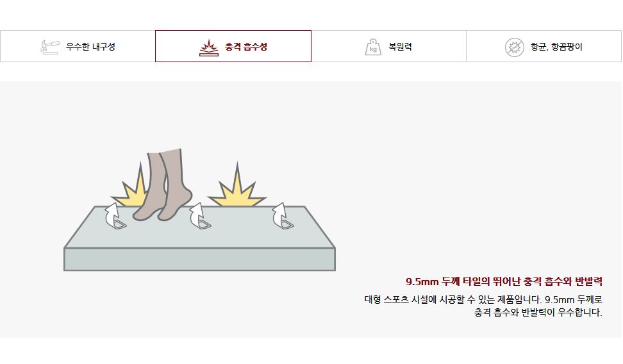Click the kg weight icon
This screenshot has height=364, width=623.
372,47
